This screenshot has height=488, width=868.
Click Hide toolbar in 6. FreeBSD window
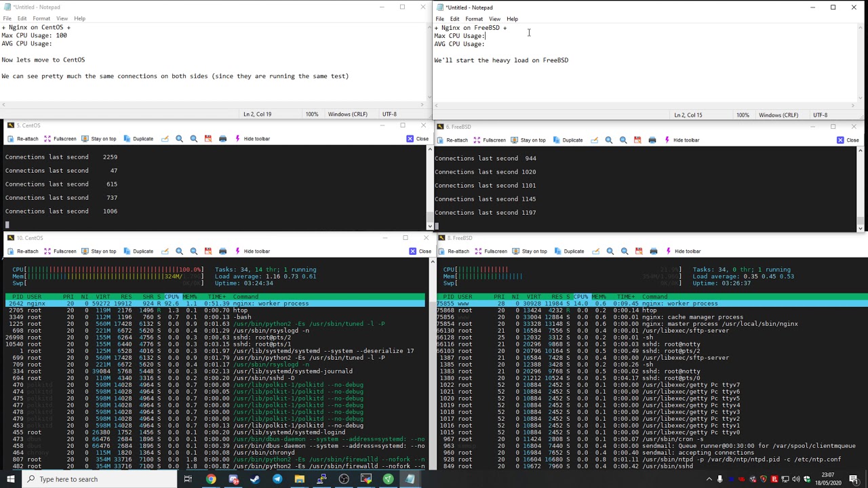pos(682,140)
